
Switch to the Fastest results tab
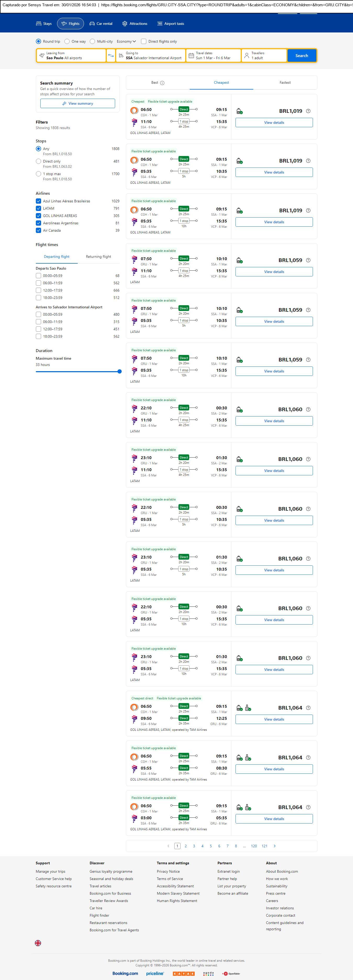pyautogui.click(x=285, y=82)
